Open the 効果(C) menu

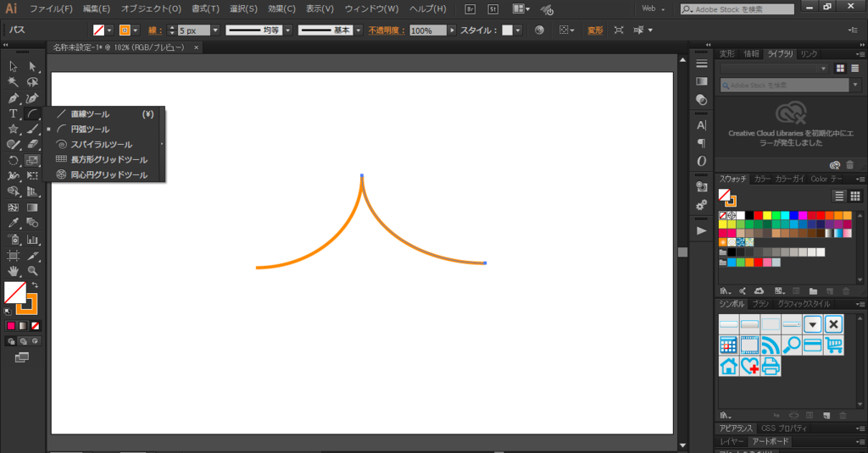(281, 8)
